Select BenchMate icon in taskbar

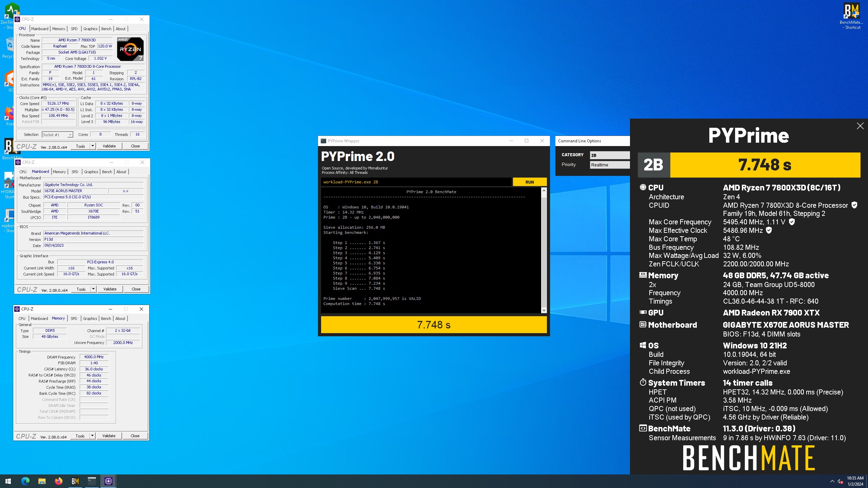pos(75,481)
